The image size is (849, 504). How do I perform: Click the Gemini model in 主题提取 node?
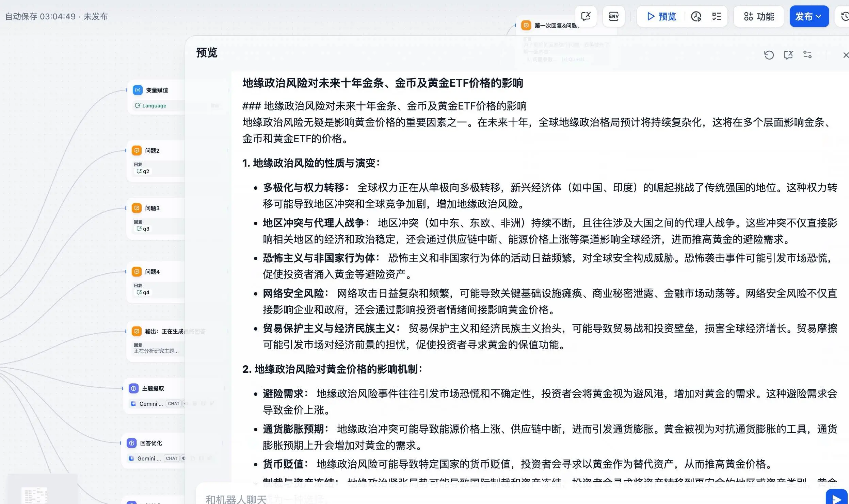coord(147,404)
